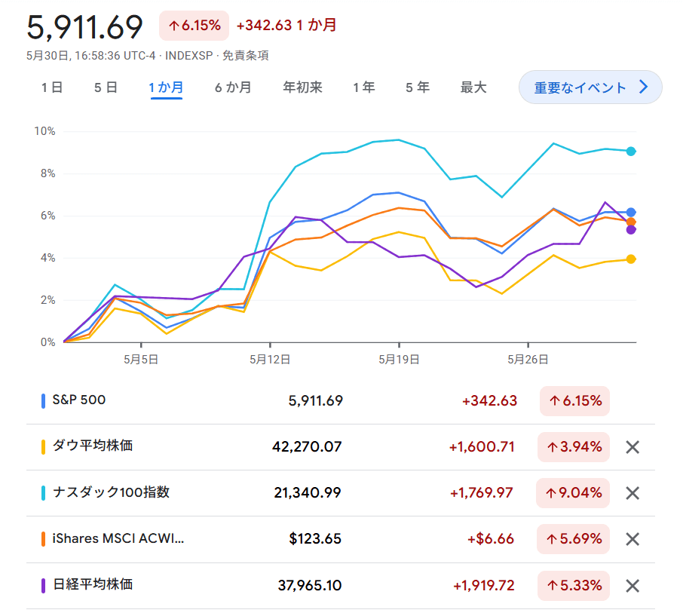The image size is (683, 616).
Task: Click the purple Nikkei endpoint dot on chart
Action: (x=631, y=229)
